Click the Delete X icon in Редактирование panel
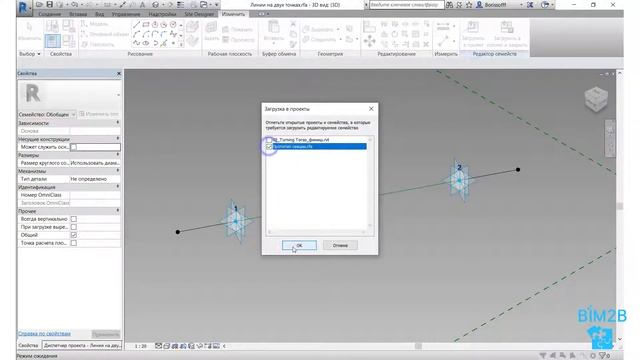Image resolution: width=640 pixels, height=360 pixels. tap(426, 44)
